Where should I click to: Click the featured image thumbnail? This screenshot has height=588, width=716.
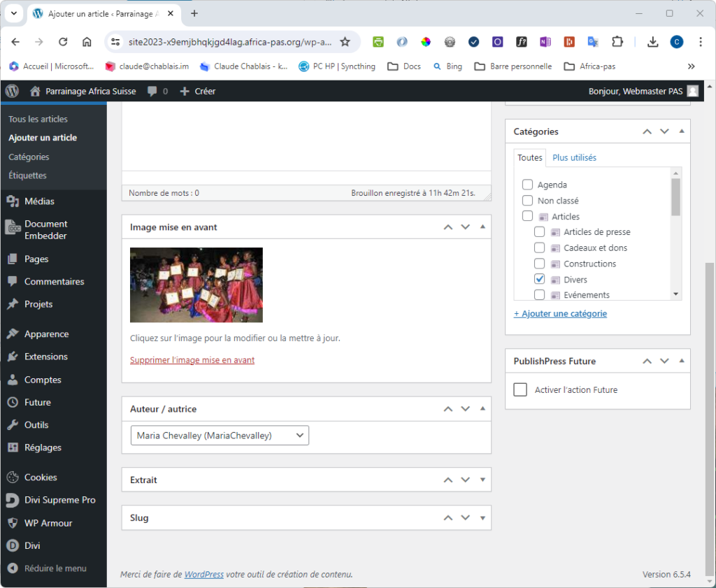tap(196, 285)
